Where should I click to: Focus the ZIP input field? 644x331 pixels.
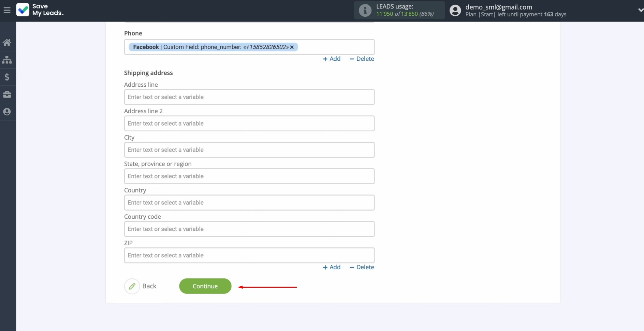(249, 255)
